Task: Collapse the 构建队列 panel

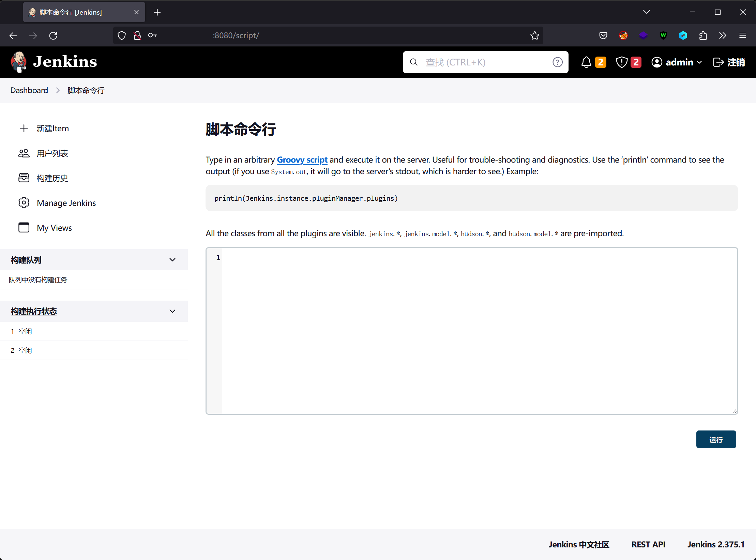Action: click(172, 260)
